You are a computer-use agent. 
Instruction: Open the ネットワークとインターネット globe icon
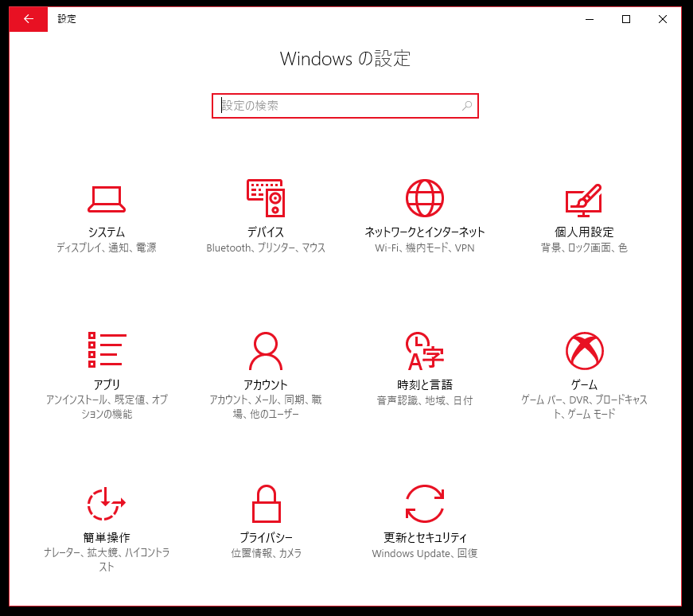425,198
